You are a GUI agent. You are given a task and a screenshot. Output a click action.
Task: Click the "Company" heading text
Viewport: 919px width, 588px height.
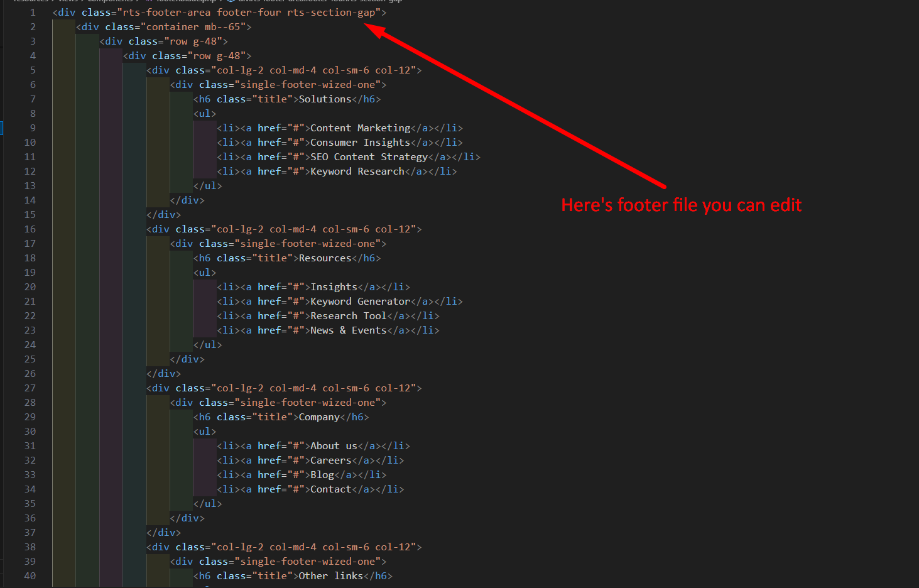pos(319,417)
